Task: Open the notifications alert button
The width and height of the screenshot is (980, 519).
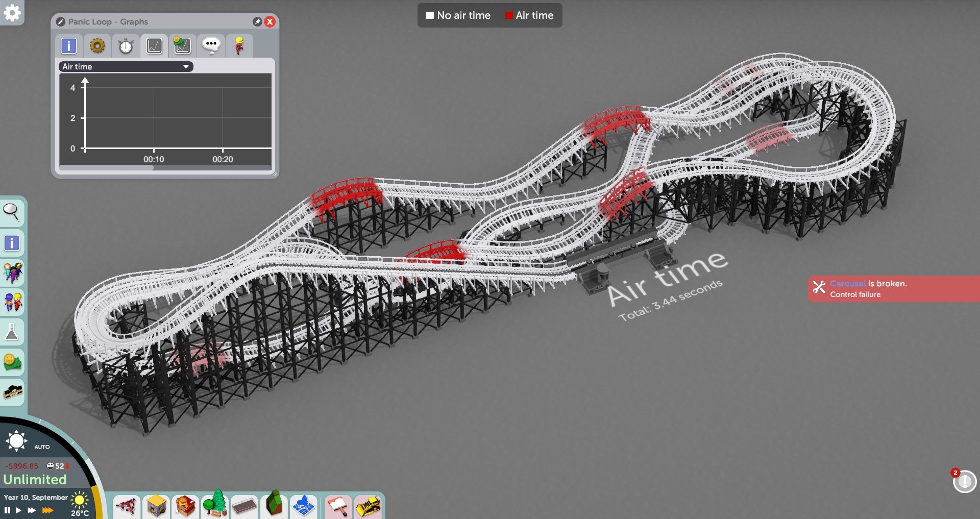Action: pyautogui.click(x=964, y=481)
